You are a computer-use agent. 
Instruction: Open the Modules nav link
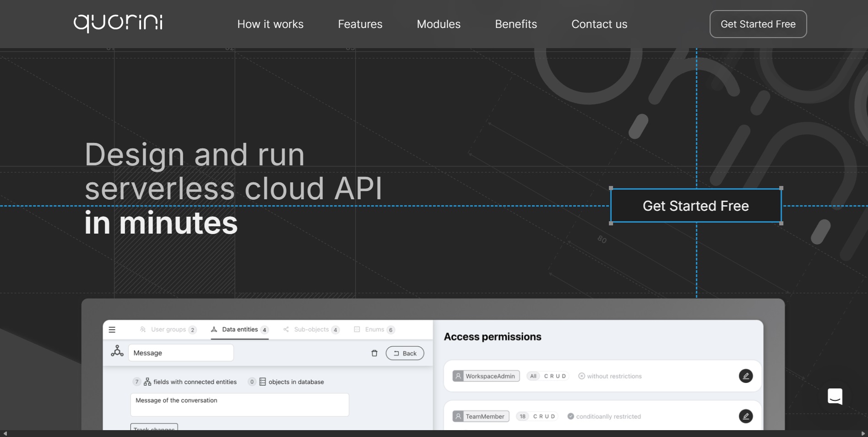coord(439,24)
